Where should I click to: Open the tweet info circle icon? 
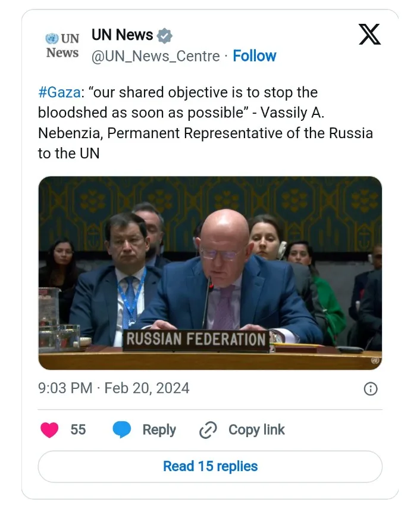coord(370,389)
